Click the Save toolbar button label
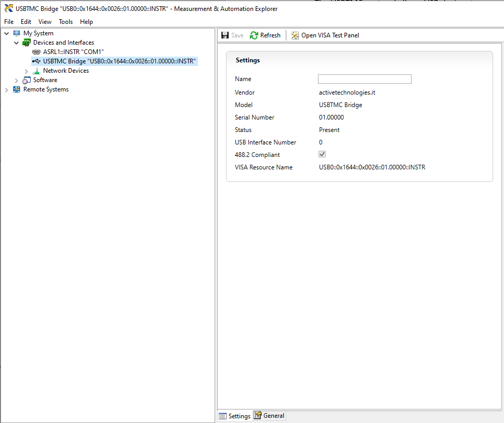The width and height of the screenshot is (504, 423). click(237, 35)
